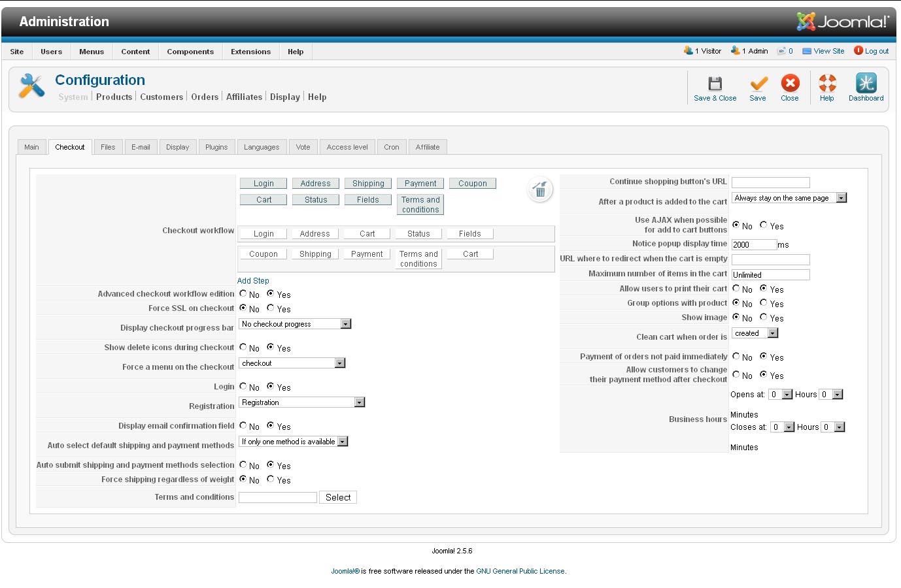Viewport: 901px width, 588px height.
Task: Click the Save checkmark icon
Action: click(758, 83)
